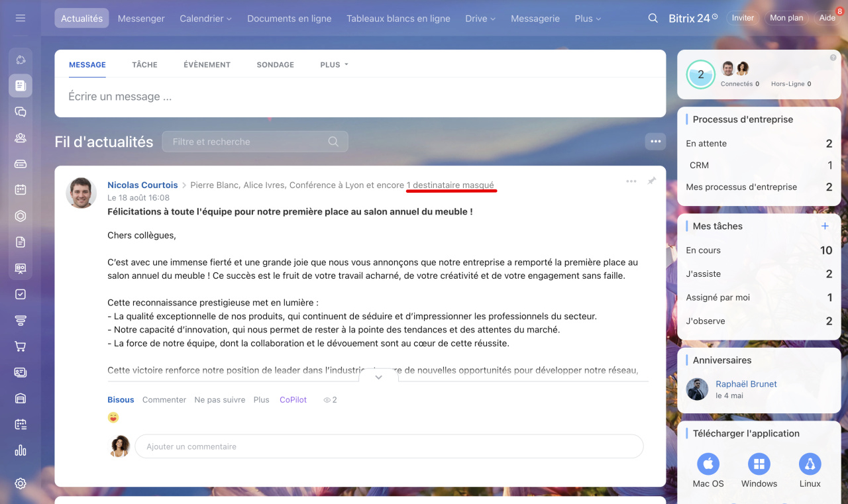Open Mes processus d'entreprise row
The width and height of the screenshot is (848, 504).
pos(759,187)
